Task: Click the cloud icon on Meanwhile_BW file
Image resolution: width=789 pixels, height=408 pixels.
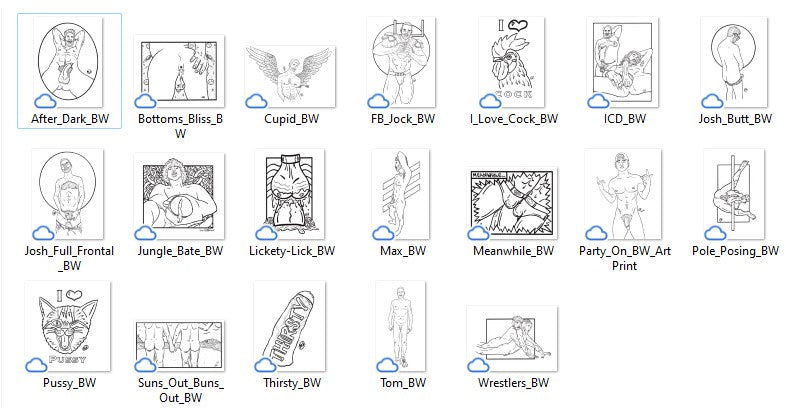Action: 478,233
